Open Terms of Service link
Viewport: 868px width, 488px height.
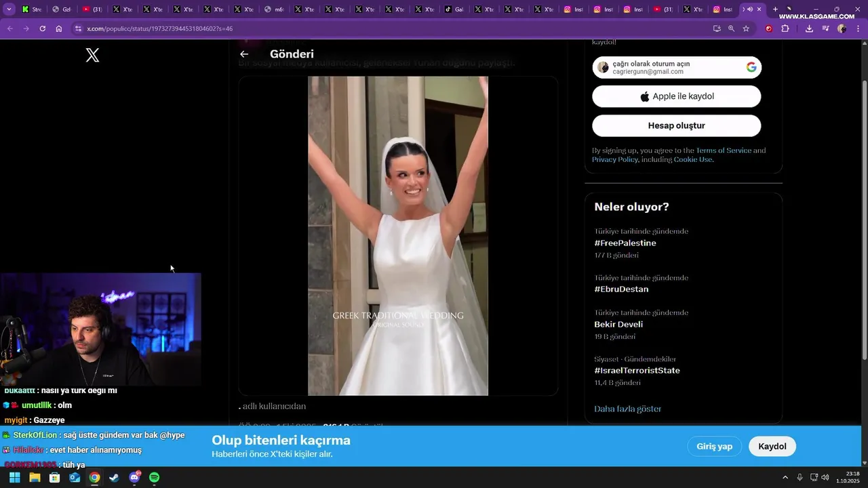724,150
